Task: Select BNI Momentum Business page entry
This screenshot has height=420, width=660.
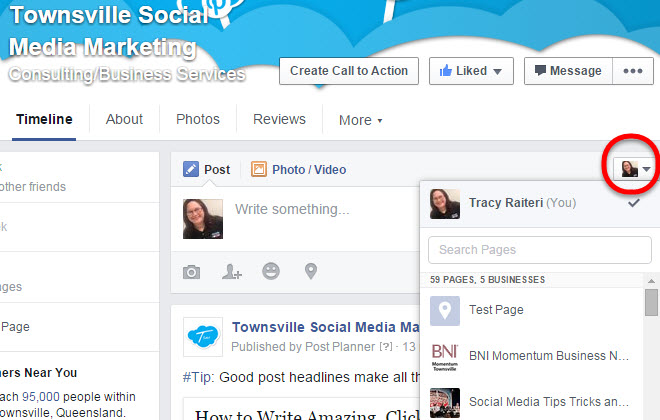Action: (532, 356)
